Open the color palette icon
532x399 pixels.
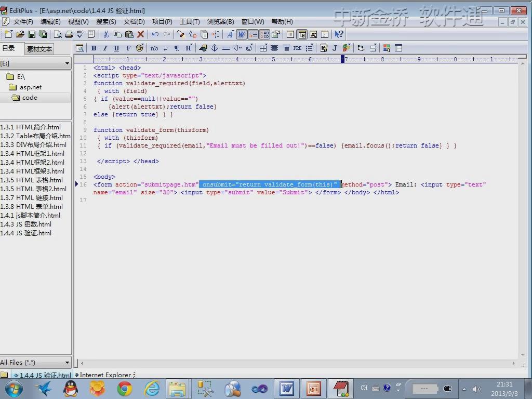tap(139, 48)
